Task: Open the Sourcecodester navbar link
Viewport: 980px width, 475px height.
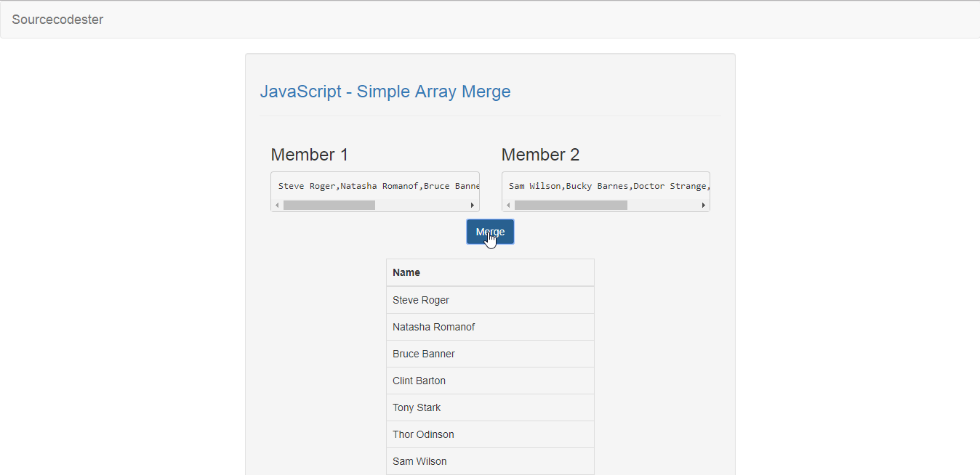Action: pyautogui.click(x=57, y=20)
